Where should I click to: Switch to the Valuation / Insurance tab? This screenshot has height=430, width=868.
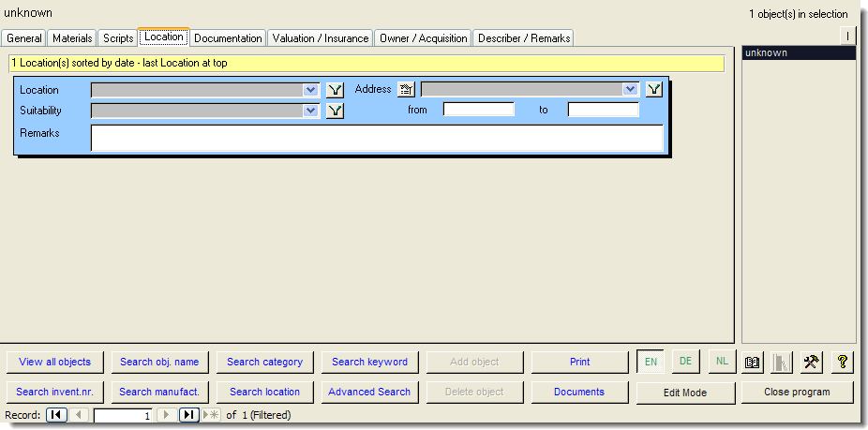coord(321,38)
